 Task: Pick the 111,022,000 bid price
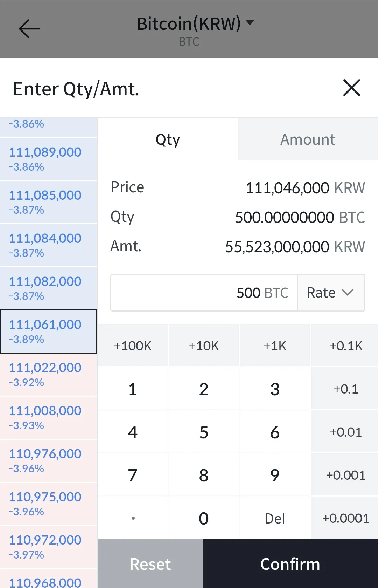[x=48, y=374]
